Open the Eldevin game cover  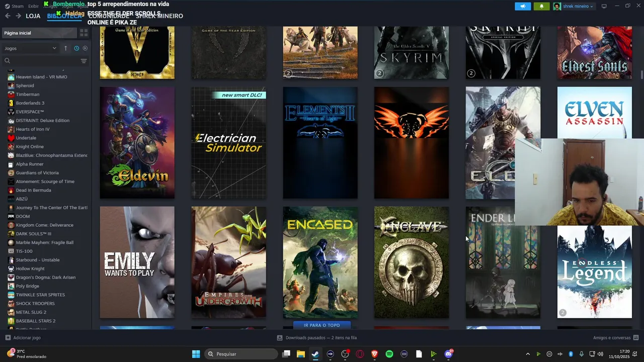(137, 143)
